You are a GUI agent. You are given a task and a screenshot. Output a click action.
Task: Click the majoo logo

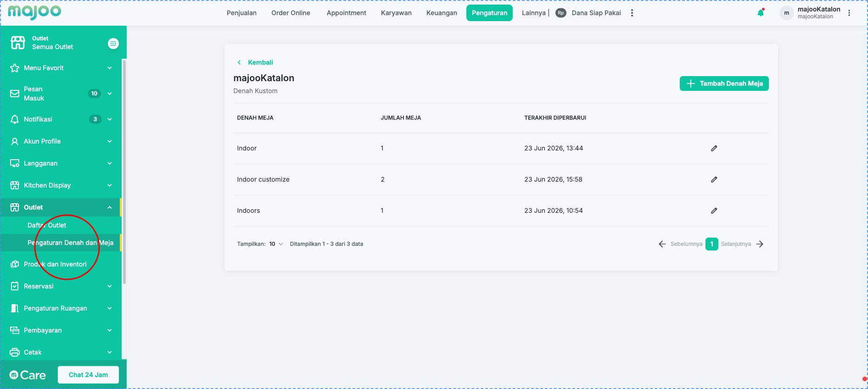pyautogui.click(x=34, y=12)
